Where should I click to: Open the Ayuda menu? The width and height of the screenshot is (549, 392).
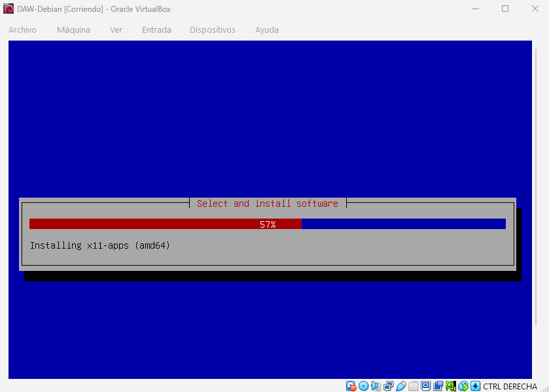pyautogui.click(x=267, y=30)
